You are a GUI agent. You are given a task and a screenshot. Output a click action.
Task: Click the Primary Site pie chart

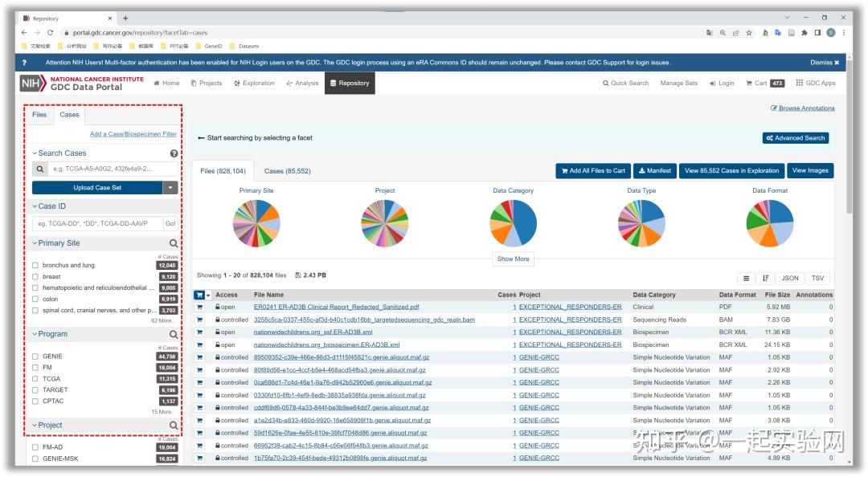click(256, 223)
